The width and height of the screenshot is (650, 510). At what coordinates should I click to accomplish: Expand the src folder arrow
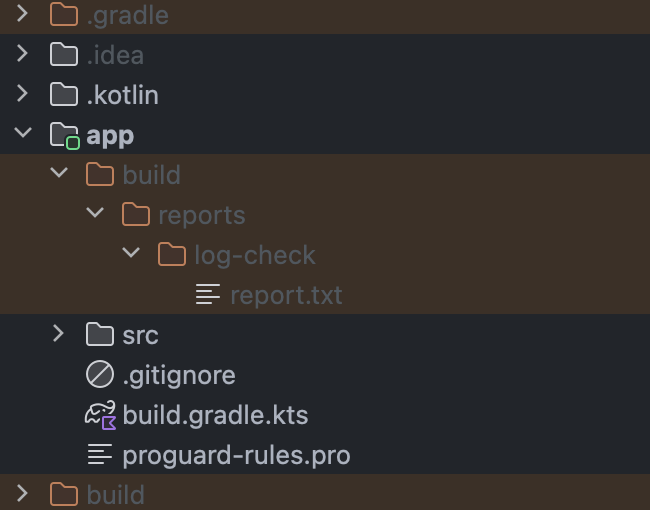pyautogui.click(x=58, y=334)
